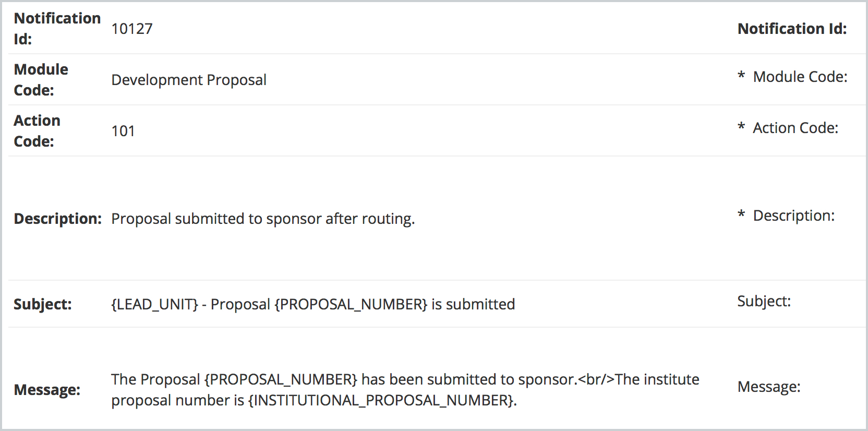The width and height of the screenshot is (868, 431).
Task: Select the left Notification Id label
Action: [x=57, y=29]
